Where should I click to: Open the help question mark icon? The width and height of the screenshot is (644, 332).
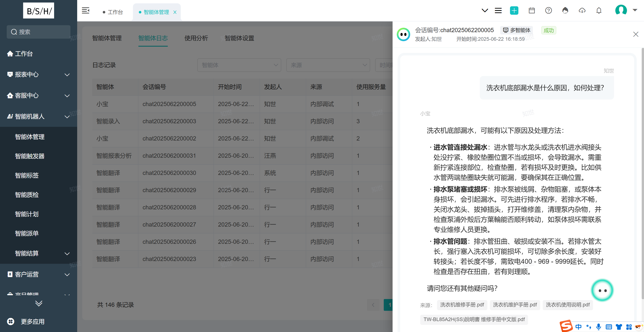tap(549, 10)
